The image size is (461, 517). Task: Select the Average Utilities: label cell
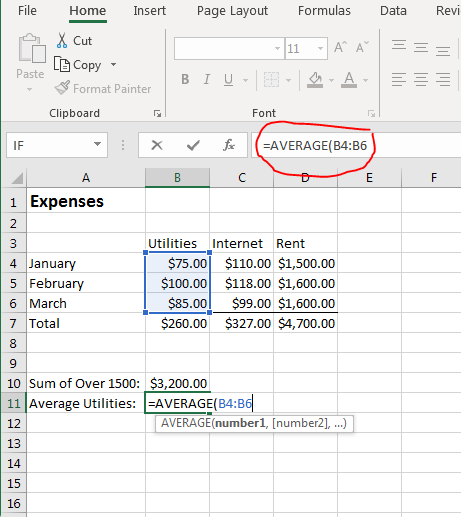tap(86, 403)
